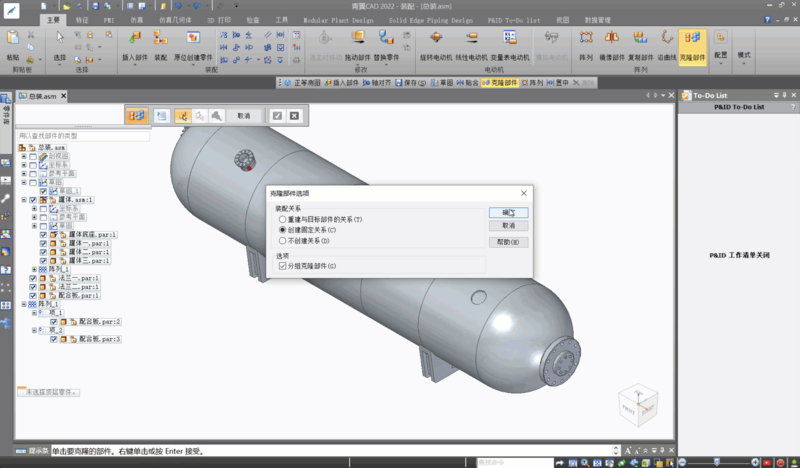
Task: Switch to the 检查 ribbon tab
Action: click(252, 19)
